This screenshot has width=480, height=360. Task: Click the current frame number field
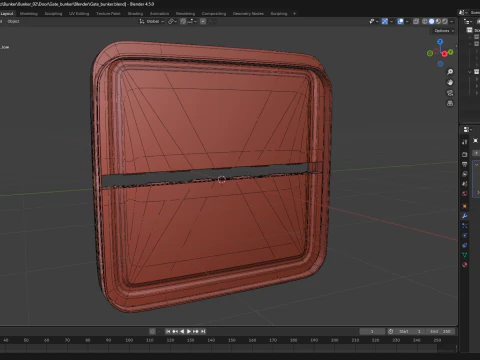pyautogui.click(x=372, y=331)
